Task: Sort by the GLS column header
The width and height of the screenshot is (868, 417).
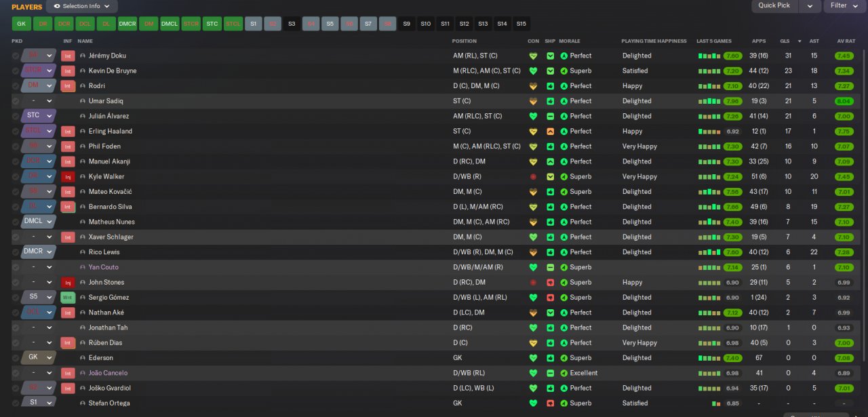Action: click(x=785, y=41)
